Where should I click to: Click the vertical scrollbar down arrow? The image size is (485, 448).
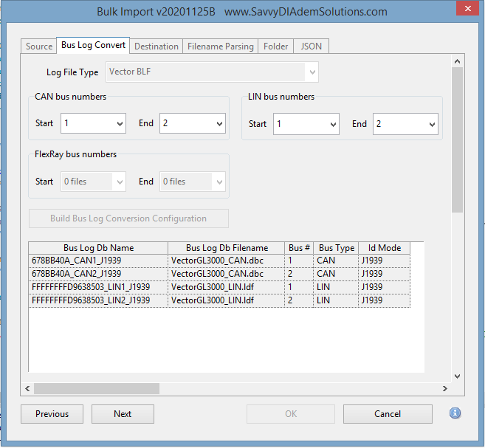[x=457, y=376]
